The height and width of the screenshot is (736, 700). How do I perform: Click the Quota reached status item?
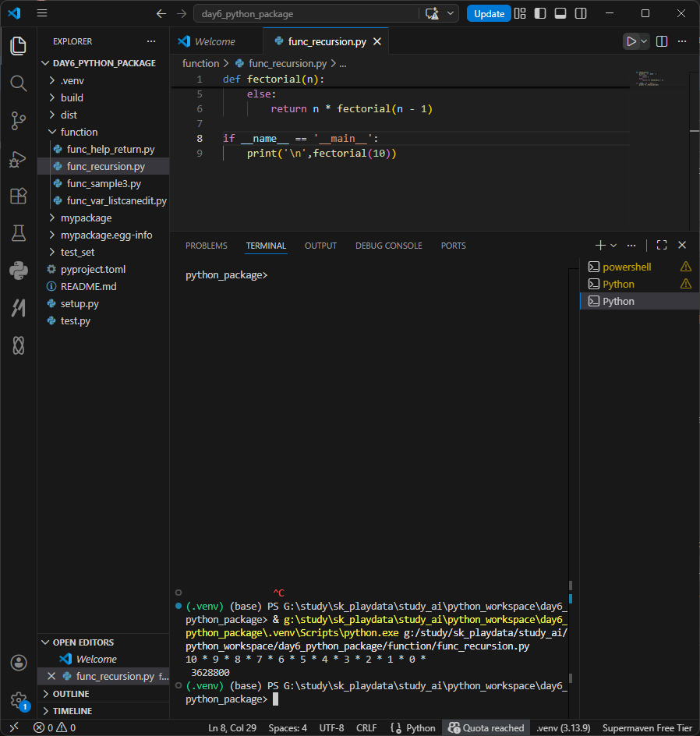486,728
